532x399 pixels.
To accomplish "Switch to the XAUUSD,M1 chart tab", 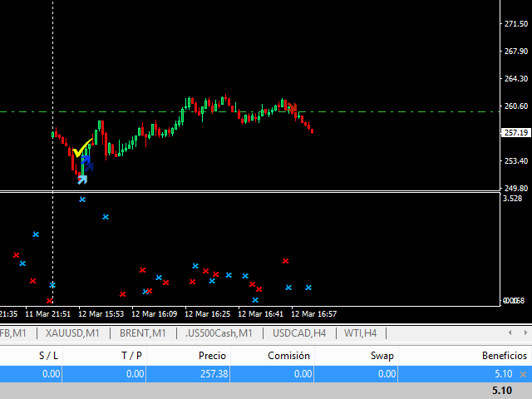I will tap(72, 333).
